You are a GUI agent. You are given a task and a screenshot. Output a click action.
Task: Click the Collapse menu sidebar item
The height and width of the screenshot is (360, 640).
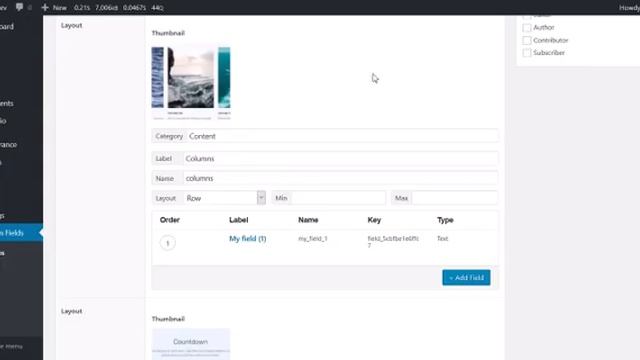pos(11,346)
